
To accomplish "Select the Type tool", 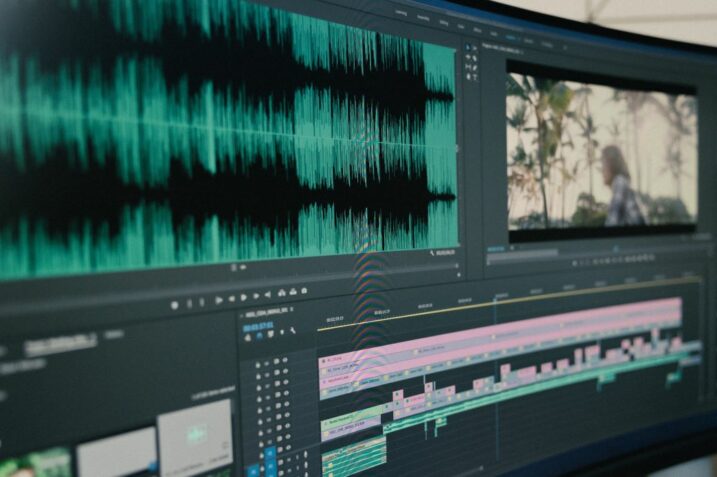I will (475, 77).
